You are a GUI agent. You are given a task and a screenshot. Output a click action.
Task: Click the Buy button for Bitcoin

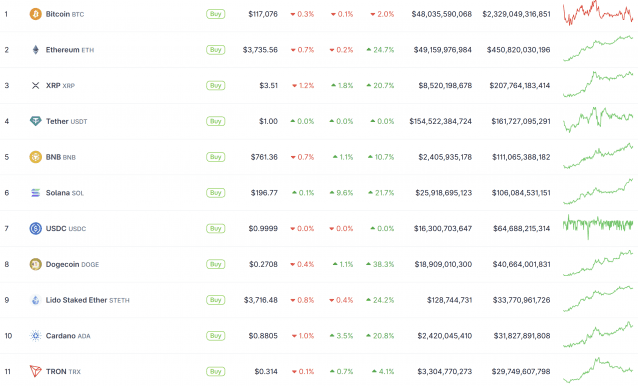[x=215, y=14]
